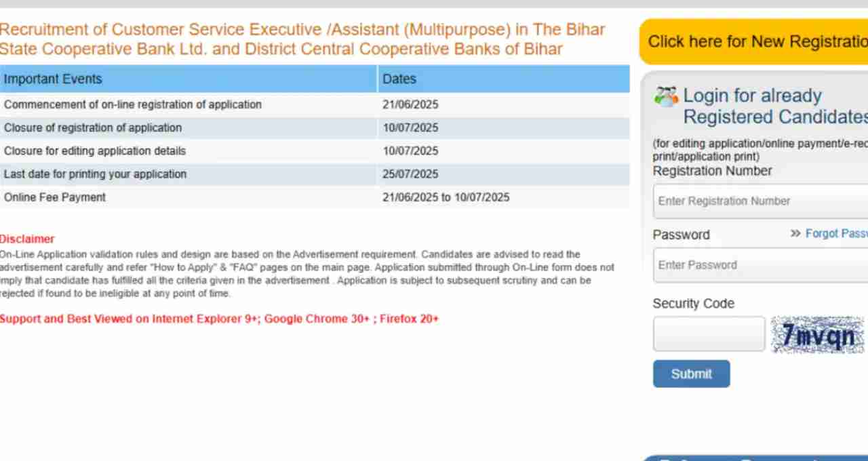Click the registered candidates users icon
The image size is (868, 461).
(666, 96)
